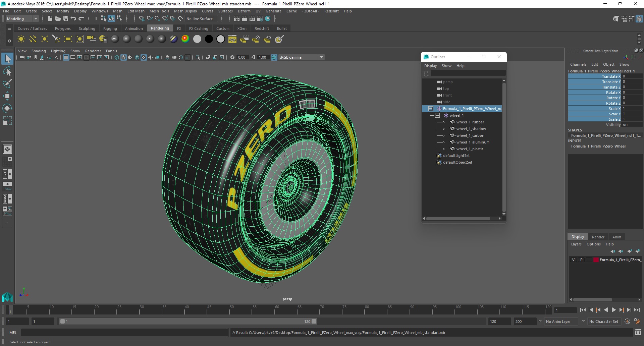Toggle the viewport grid display
Screen dimensions: 644x346
pos(66,57)
